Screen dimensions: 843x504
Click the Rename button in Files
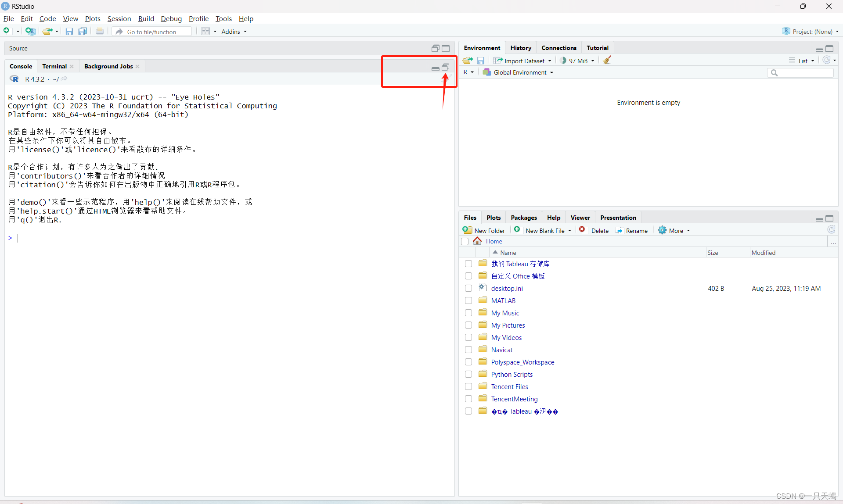pos(632,230)
